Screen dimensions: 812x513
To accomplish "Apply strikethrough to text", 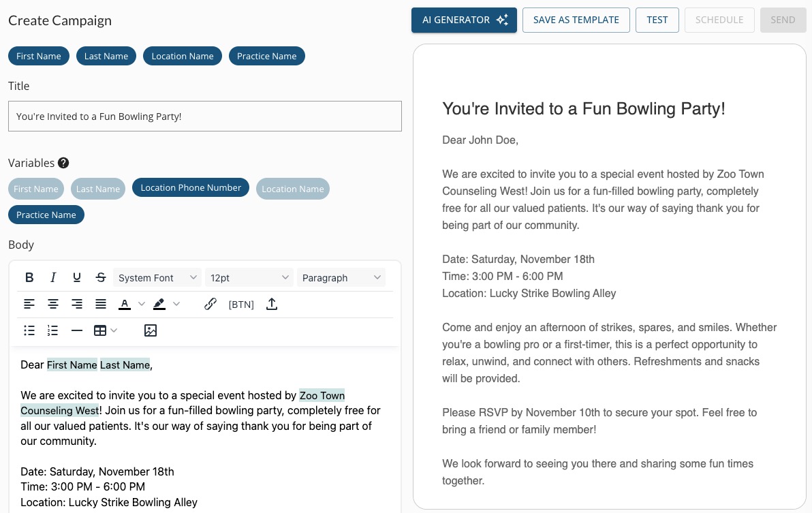I will point(101,277).
